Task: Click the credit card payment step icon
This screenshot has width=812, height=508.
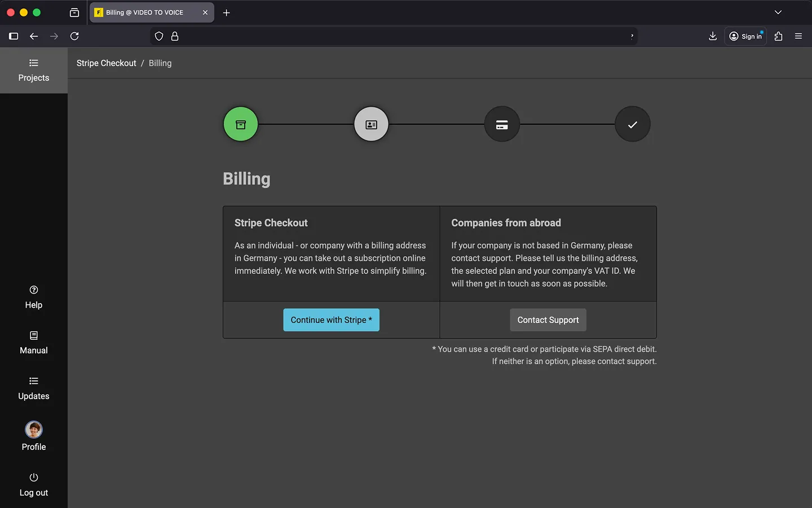Action: click(502, 124)
